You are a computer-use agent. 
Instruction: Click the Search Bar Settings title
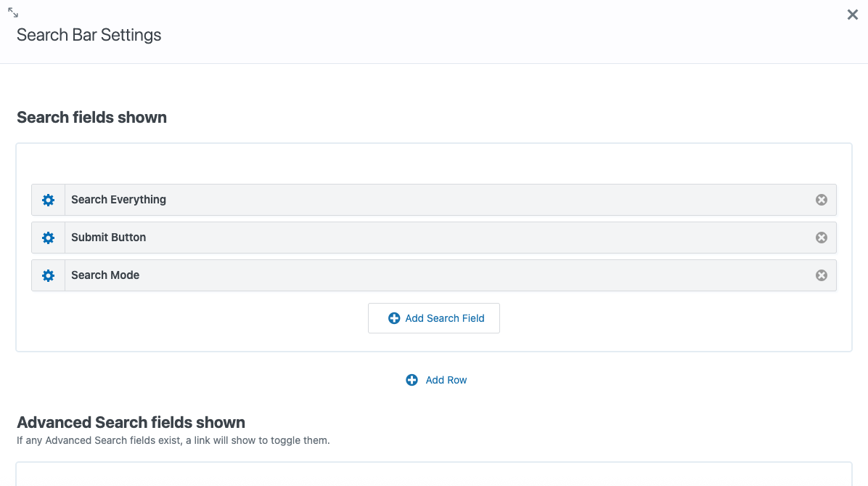(89, 35)
